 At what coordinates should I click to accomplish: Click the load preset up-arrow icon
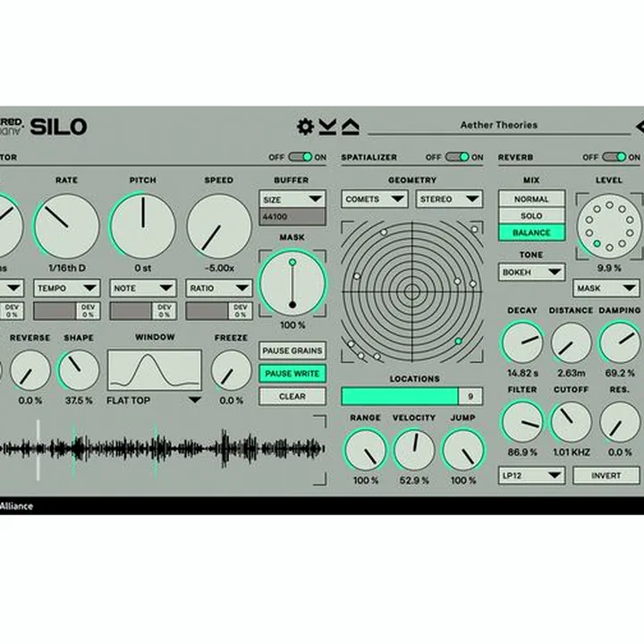(351, 126)
